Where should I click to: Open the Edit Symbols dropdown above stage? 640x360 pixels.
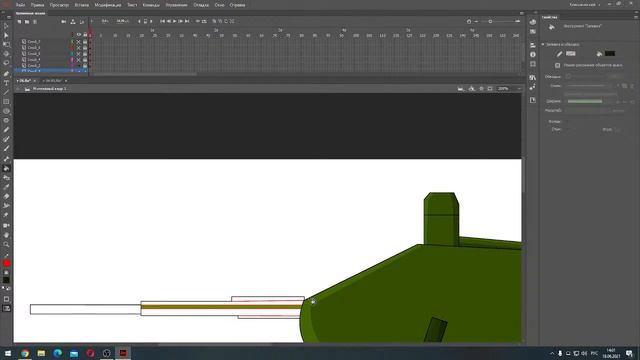[472, 89]
